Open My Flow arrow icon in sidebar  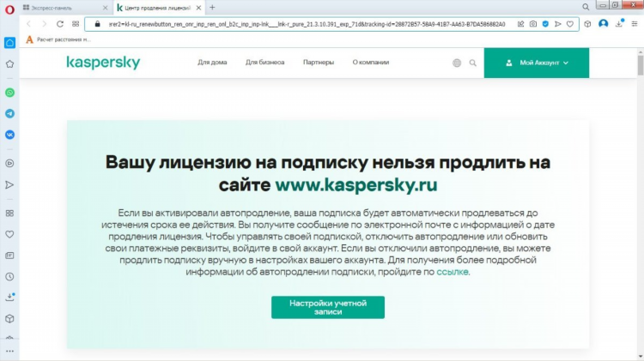9,185
